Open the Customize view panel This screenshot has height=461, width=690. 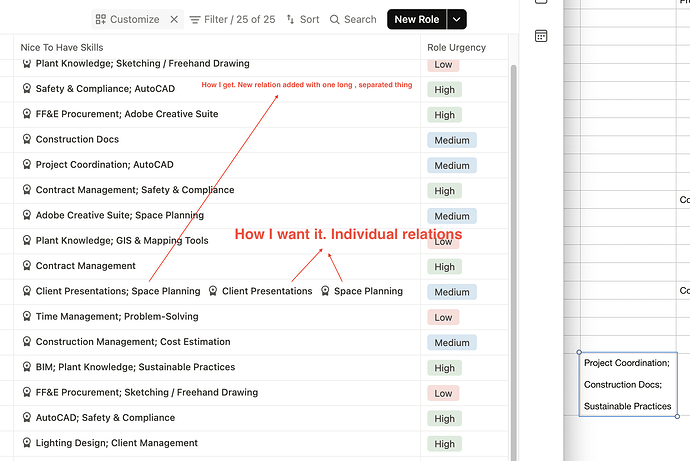(127, 19)
